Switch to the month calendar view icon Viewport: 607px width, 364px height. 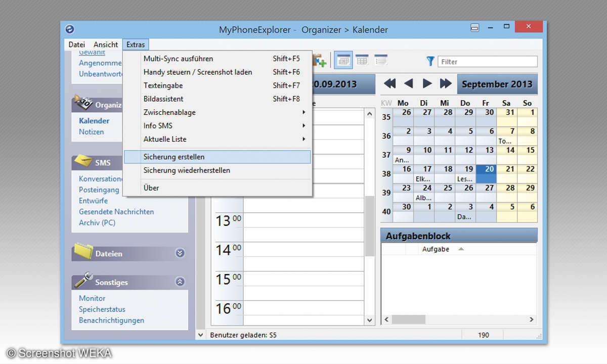point(344,60)
